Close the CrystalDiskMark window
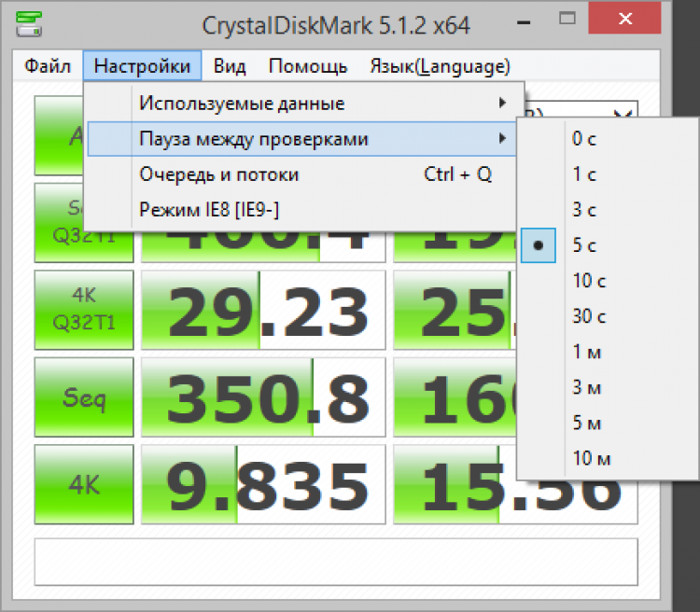 coord(625,19)
